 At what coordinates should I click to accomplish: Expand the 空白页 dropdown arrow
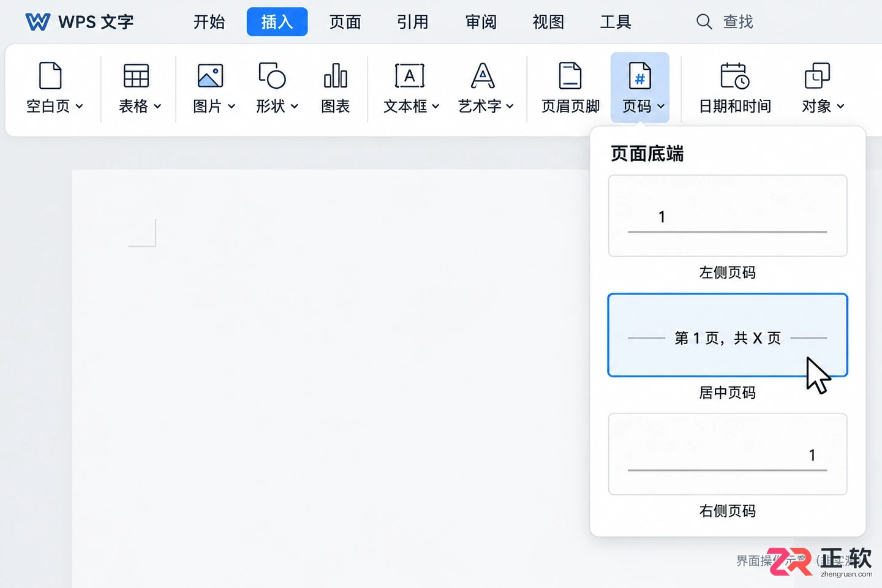79,107
